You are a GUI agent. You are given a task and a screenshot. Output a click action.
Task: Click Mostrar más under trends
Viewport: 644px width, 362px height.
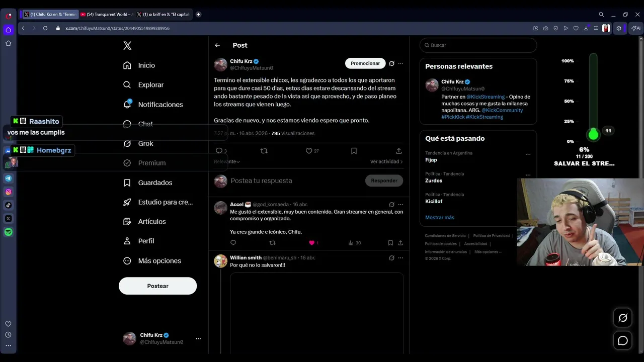pyautogui.click(x=440, y=218)
